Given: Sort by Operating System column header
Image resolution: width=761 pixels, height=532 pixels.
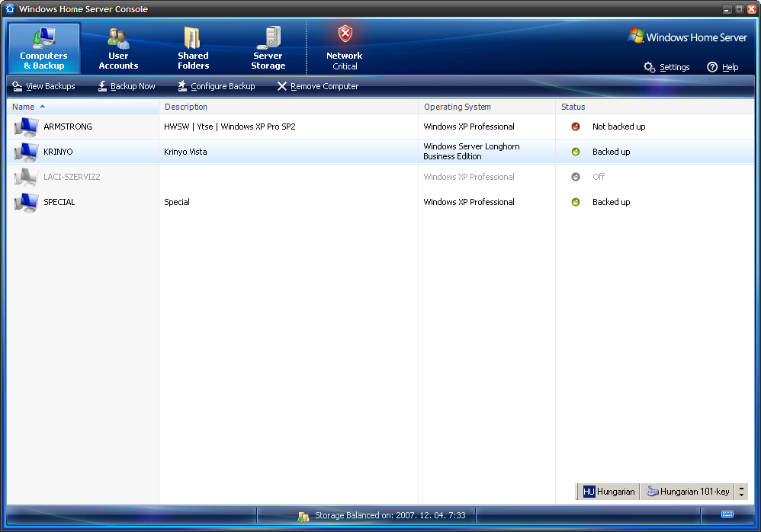Looking at the screenshot, I should (486, 107).
